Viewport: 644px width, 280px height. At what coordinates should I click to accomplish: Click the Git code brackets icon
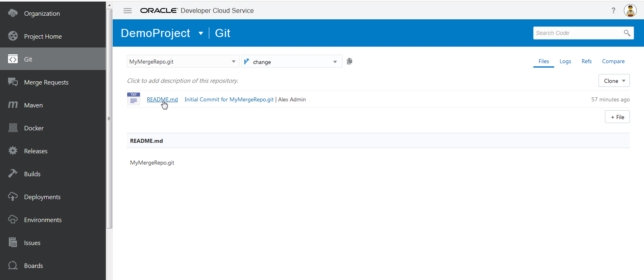pos(13,59)
